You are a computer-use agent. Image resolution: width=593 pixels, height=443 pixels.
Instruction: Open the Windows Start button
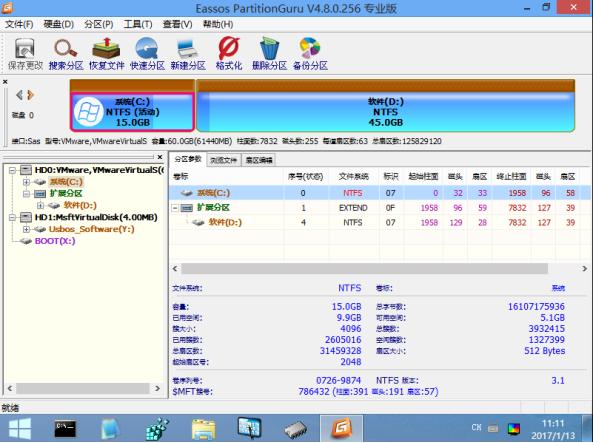click(x=20, y=428)
